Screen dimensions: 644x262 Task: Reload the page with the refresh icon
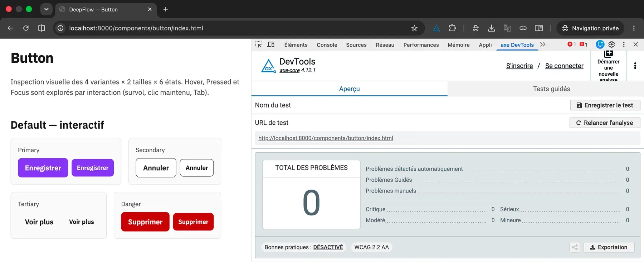tap(26, 28)
